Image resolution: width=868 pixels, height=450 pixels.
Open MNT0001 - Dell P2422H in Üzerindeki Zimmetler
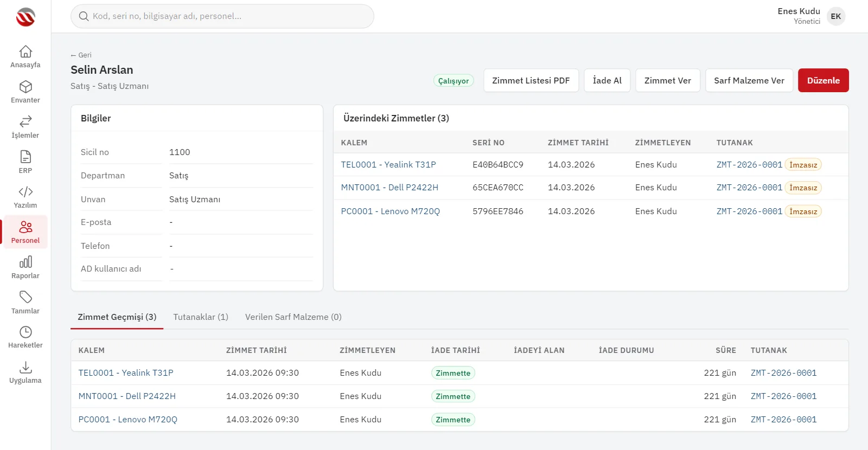tap(390, 188)
